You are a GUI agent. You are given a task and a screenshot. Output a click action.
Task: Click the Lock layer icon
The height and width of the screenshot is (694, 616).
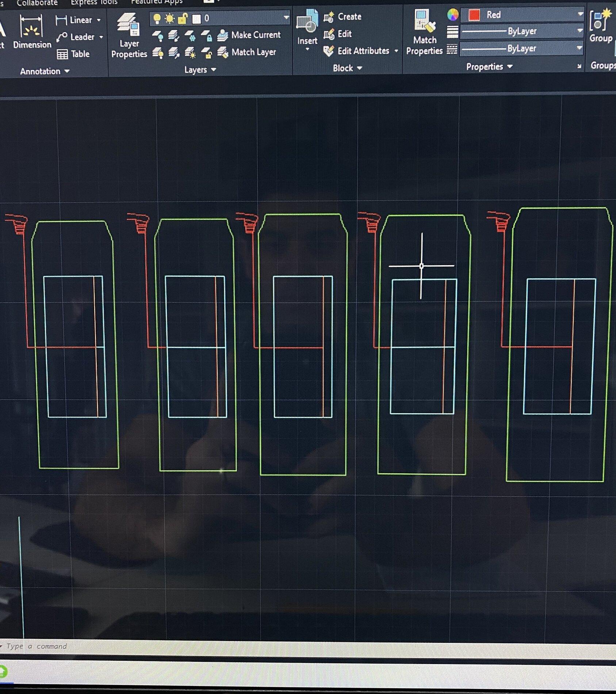(x=207, y=36)
